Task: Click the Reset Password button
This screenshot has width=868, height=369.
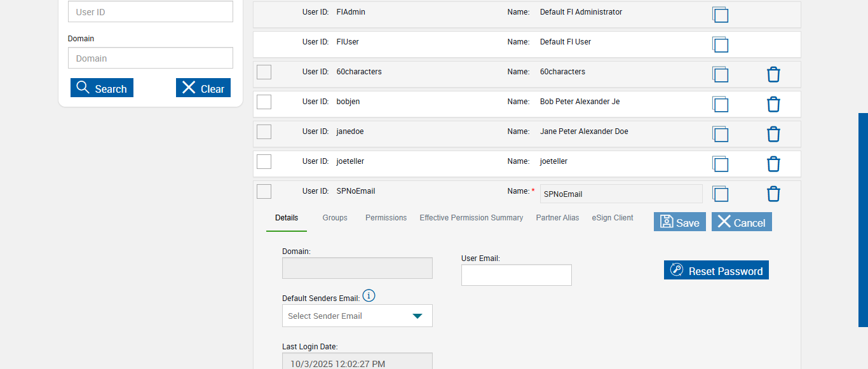Action: [716, 271]
